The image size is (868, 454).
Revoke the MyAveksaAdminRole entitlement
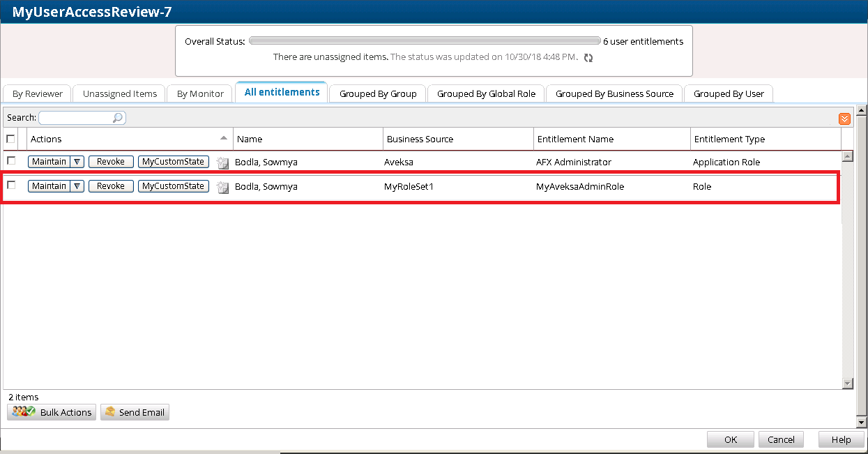click(111, 186)
